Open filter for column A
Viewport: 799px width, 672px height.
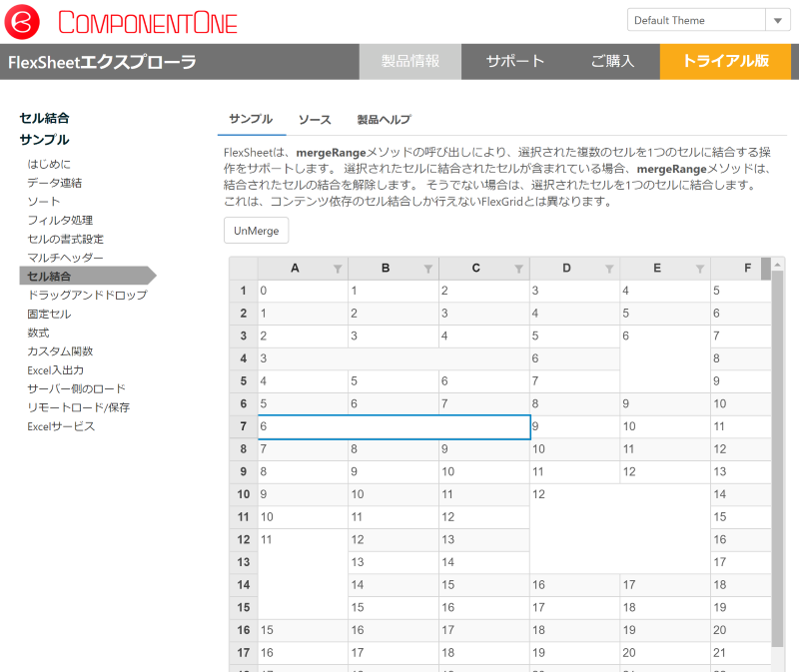pyautogui.click(x=338, y=269)
